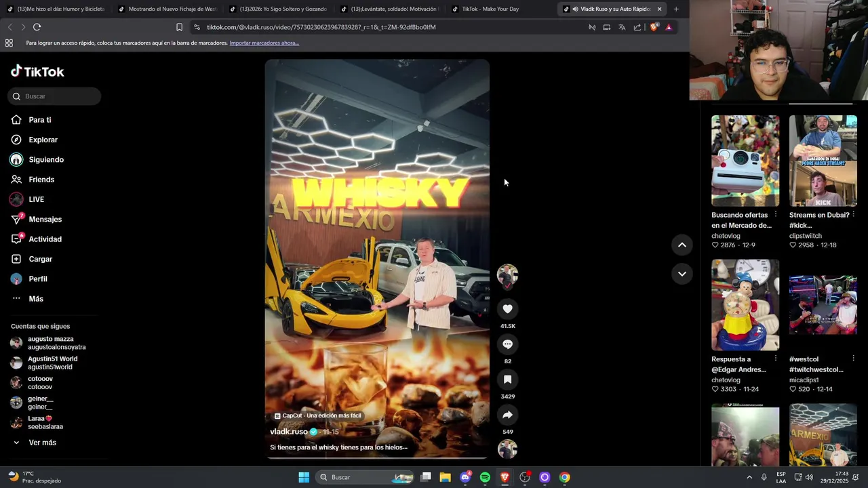The image size is (868, 488).
Task: Open Mensajes inbox
Action: pyautogui.click(x=36, y=220)
